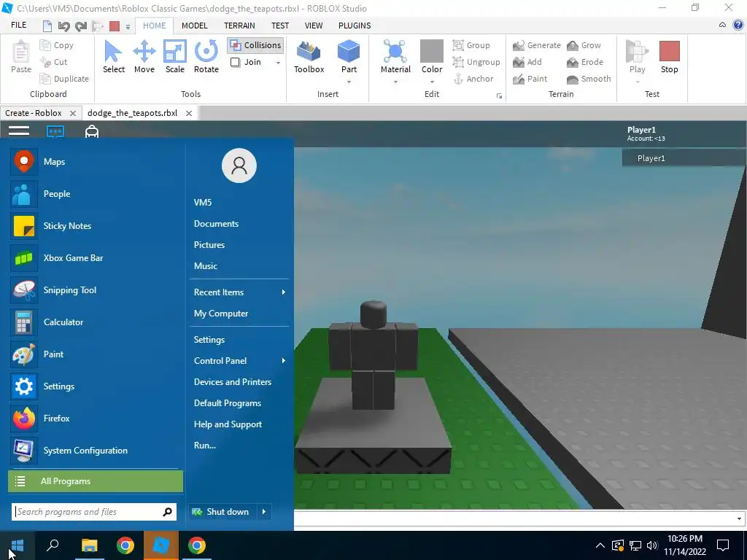Image resolution: width=747 pixels, height=560 pixels.
Task: Switch to the TEST ribbon tab
Action: [x=279, y=26]
